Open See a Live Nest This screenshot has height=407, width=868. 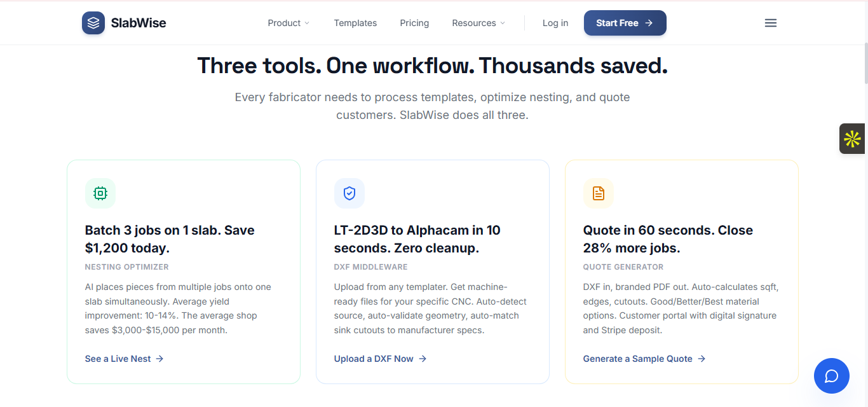pyautogui.click(x=118, y=359)
